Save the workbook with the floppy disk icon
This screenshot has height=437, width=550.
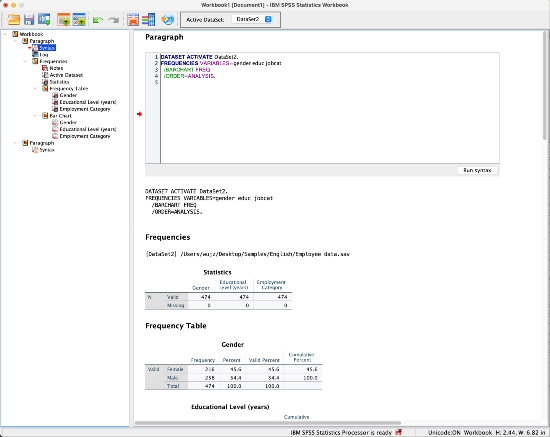[x=29, y=20]
